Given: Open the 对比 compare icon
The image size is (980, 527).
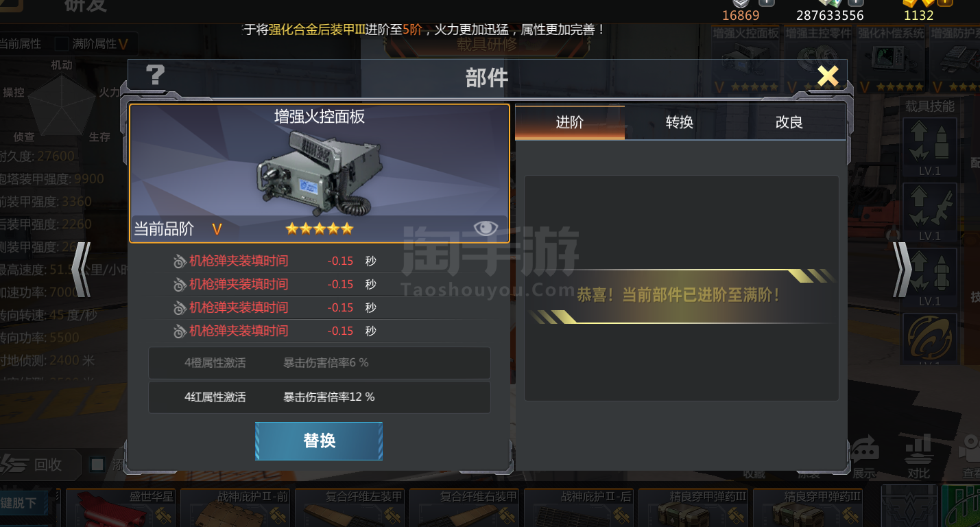Looking at the screenshot, I should click(919, 456).
